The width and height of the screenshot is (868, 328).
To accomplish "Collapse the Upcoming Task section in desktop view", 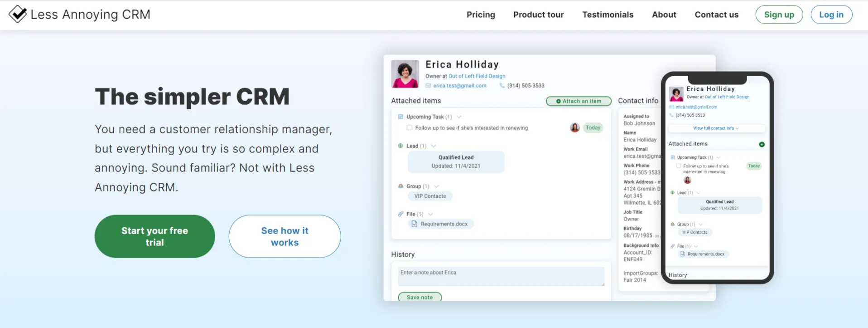I will click(x=459, y=117).
